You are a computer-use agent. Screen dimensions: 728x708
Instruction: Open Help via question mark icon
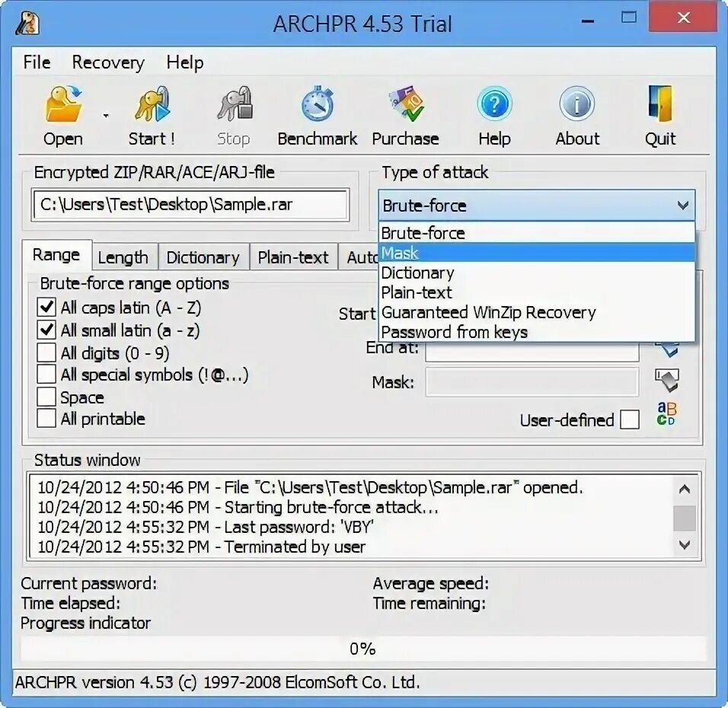coord(494,104)
